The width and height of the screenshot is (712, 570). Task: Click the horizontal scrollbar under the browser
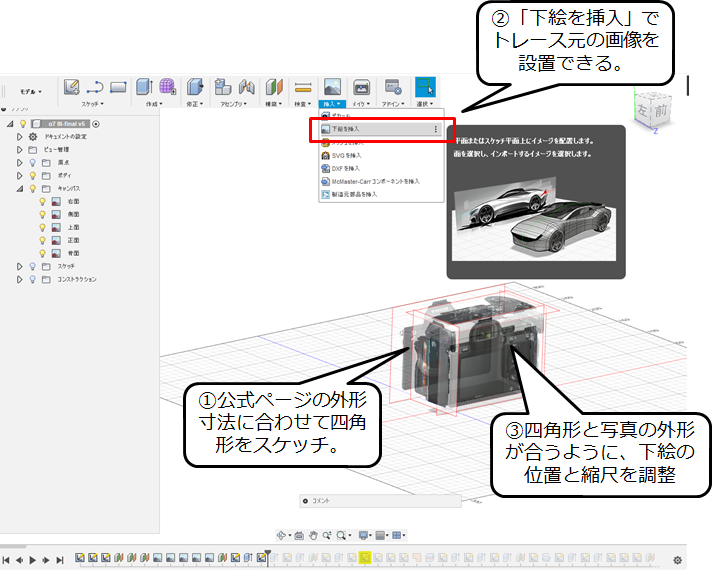13,546
